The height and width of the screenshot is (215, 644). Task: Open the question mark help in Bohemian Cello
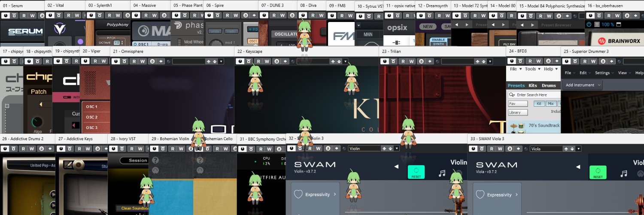pos(200,160)
